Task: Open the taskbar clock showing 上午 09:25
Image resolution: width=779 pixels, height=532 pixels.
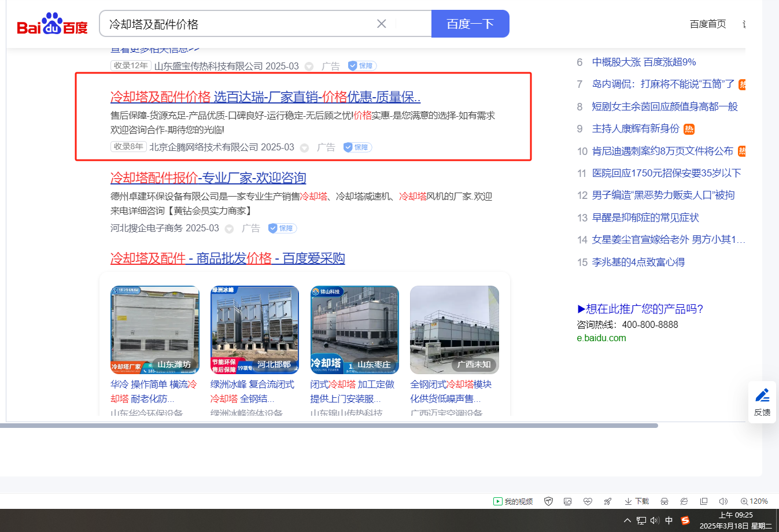Action: [736, 520]
